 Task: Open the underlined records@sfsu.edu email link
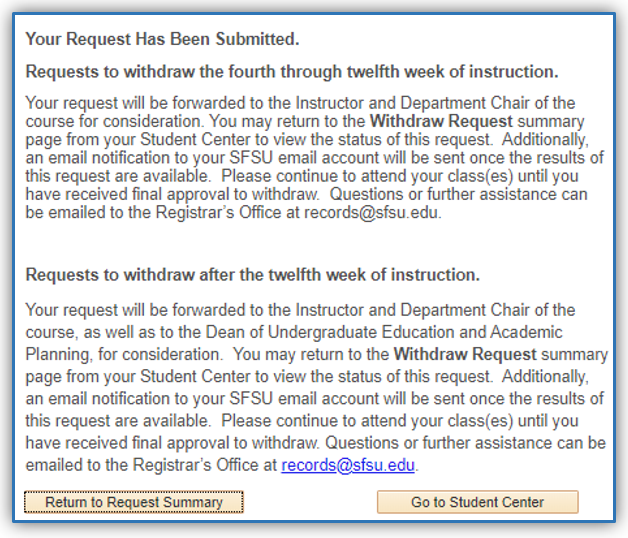(348, 465)
